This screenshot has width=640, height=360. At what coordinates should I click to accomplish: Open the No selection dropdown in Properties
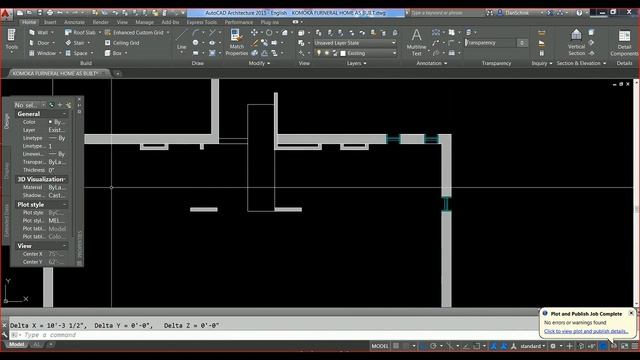coord(30,105)
